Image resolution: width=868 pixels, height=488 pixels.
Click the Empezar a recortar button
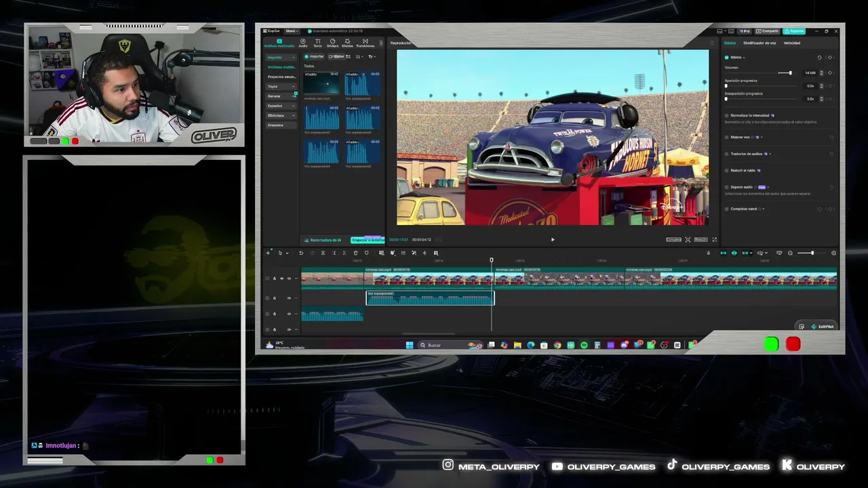[x=368, y=240]
